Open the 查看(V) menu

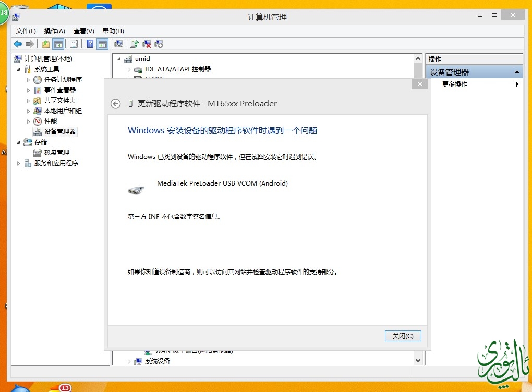[x=84, y=31]
